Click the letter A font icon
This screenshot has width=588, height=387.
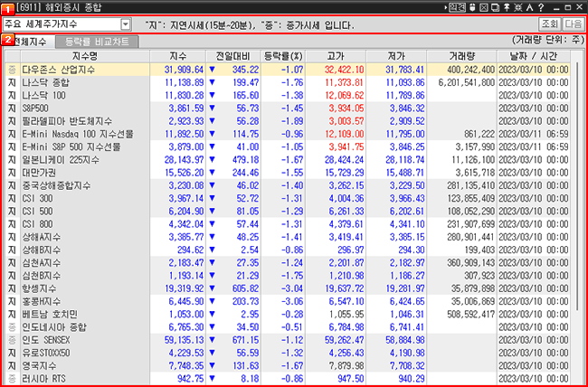(x=529, y=7)
